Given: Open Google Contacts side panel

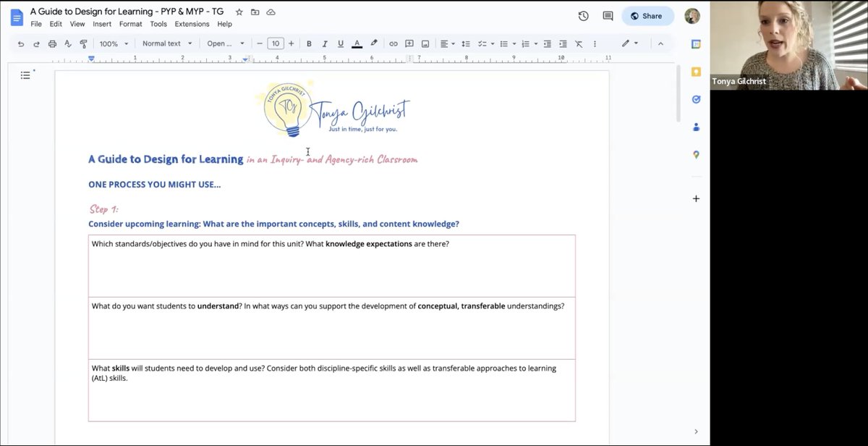Looking at the screenshot, I should 696,127.
